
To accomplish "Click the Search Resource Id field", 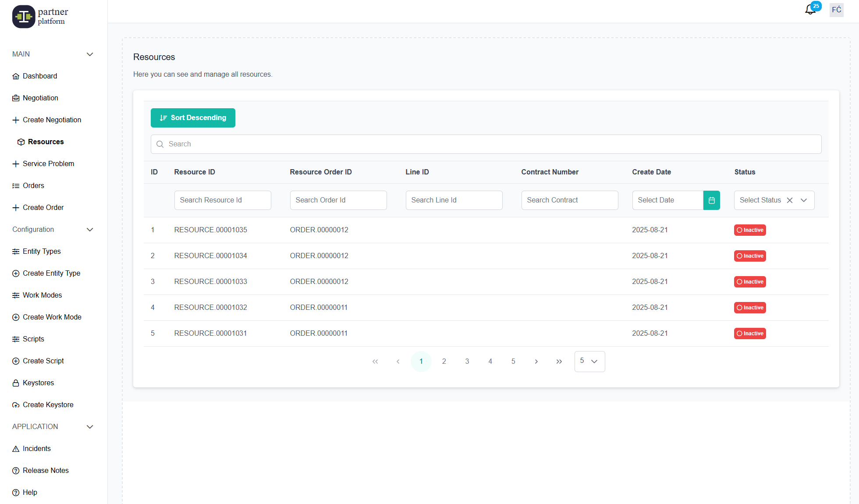I will pos(223,200).
